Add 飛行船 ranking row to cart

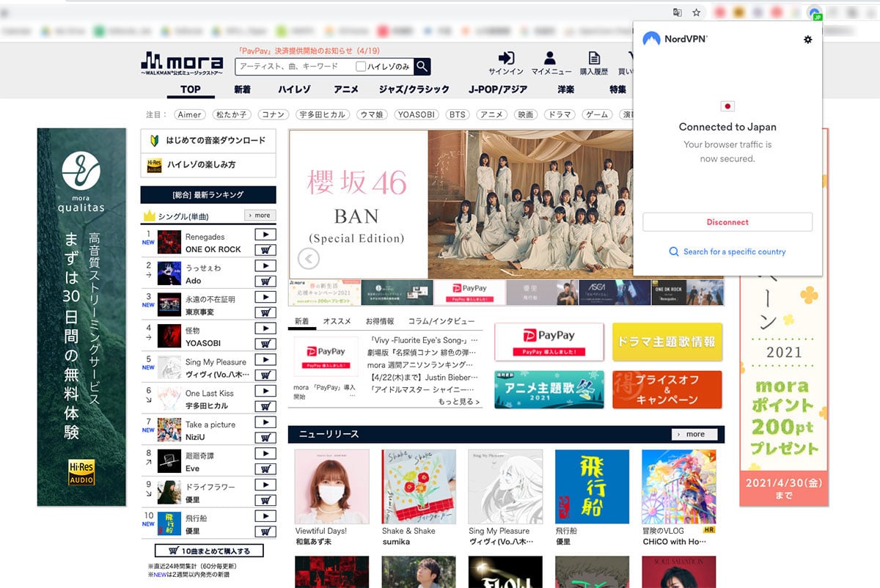click(265, 531)
